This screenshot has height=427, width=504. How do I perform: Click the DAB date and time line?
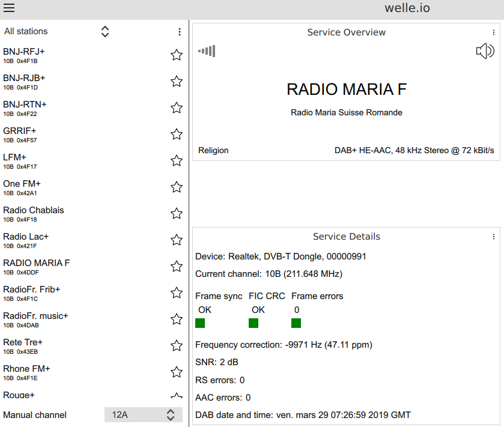tap(303, 415)
